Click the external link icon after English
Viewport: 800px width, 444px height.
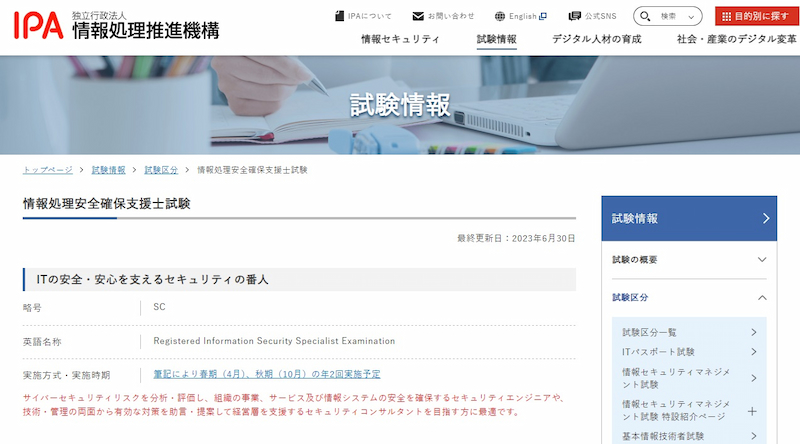[x=543, y=16]
